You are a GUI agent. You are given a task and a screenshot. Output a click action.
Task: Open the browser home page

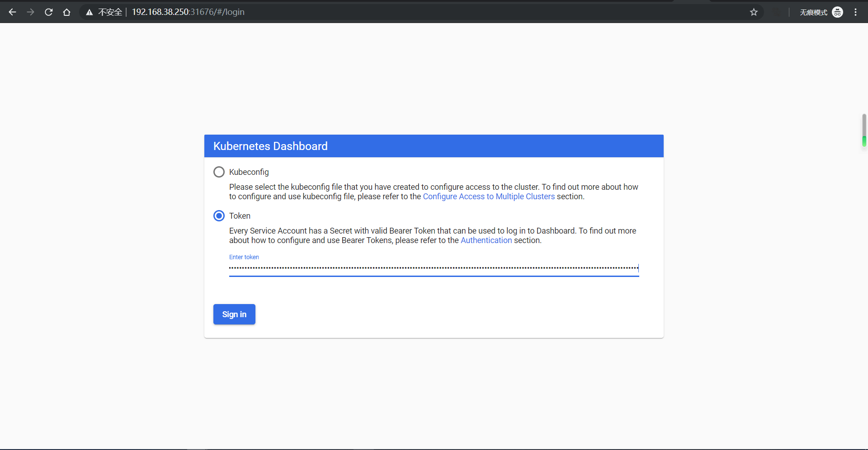67,12
